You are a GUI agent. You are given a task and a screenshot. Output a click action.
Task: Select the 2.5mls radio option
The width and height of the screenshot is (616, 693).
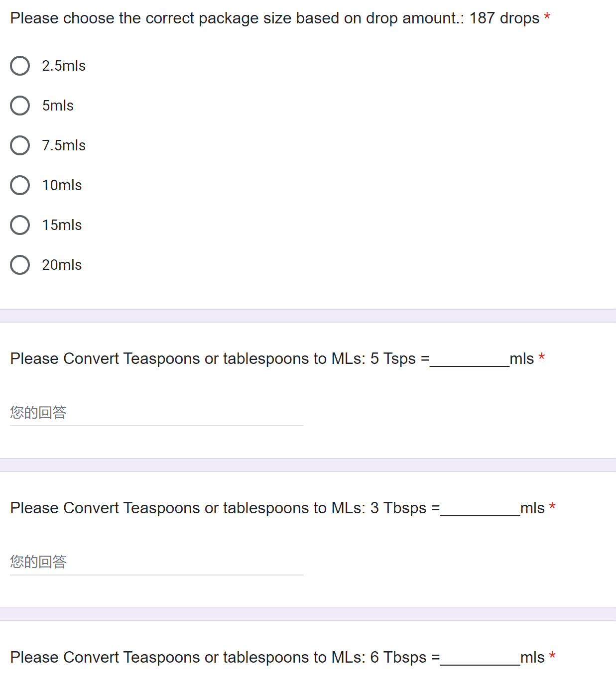click(20, 65)
